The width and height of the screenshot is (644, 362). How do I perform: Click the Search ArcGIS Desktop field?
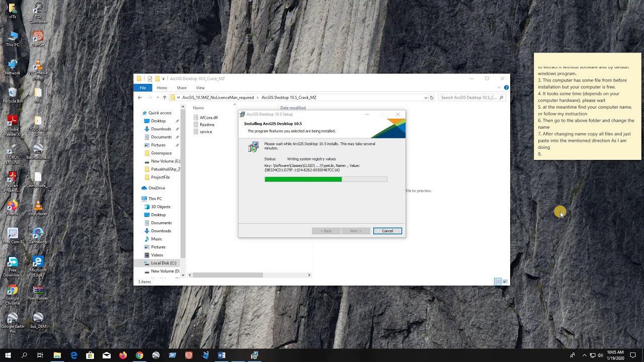[472, 98]
